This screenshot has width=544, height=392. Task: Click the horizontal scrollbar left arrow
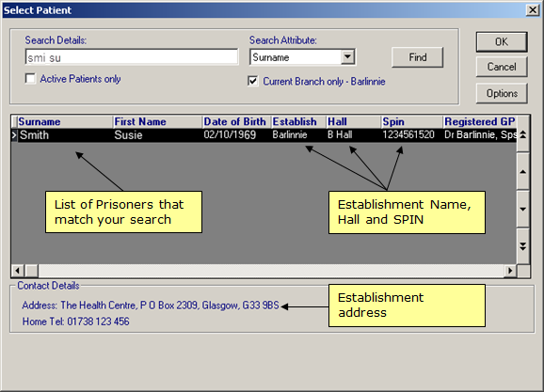[x=18, y=271]
